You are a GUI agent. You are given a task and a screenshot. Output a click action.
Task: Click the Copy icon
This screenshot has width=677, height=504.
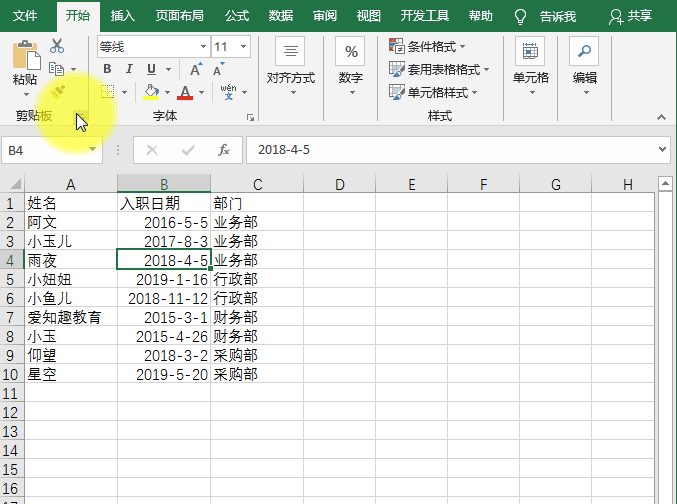57,69
